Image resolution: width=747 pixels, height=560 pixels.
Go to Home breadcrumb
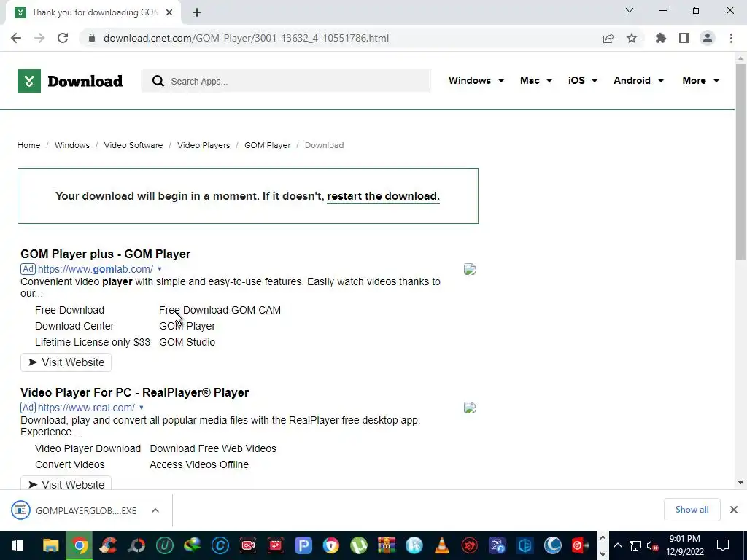(x=28, y=145)
